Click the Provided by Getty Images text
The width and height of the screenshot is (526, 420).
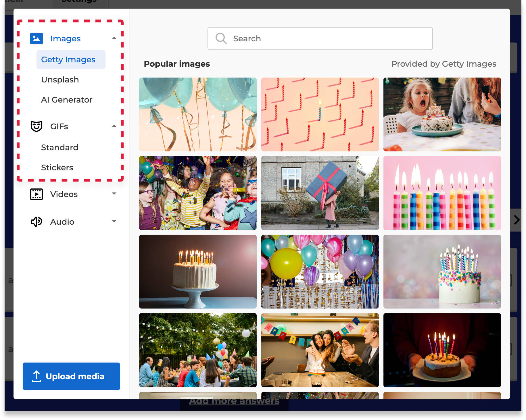tap(444, 64)
